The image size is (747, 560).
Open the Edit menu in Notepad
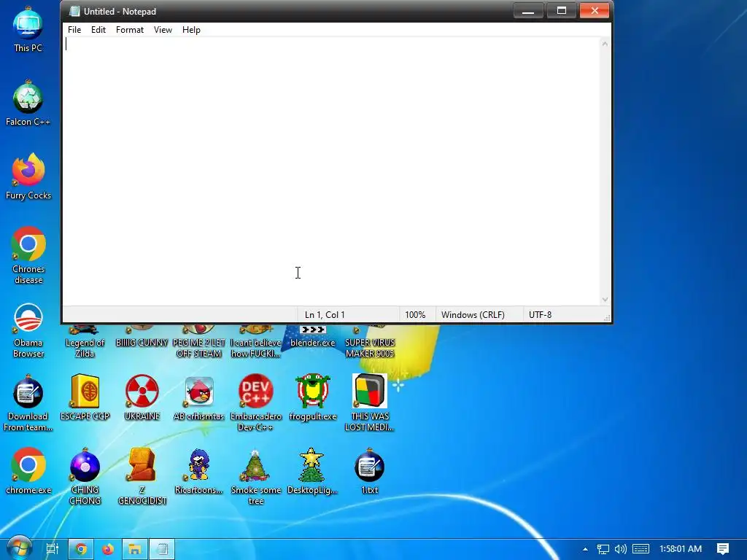[98, 29]
